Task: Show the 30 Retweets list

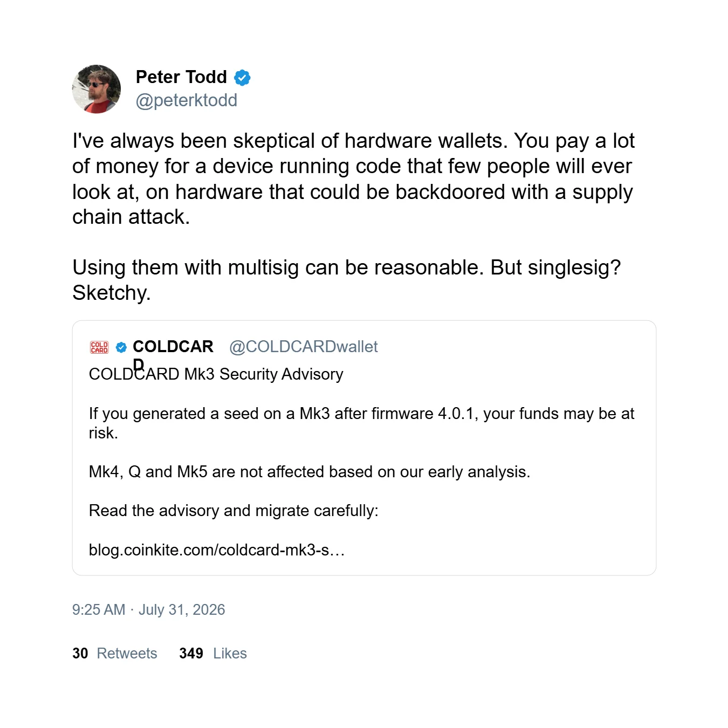Action: pyautogui.click(x=115, y=654)
